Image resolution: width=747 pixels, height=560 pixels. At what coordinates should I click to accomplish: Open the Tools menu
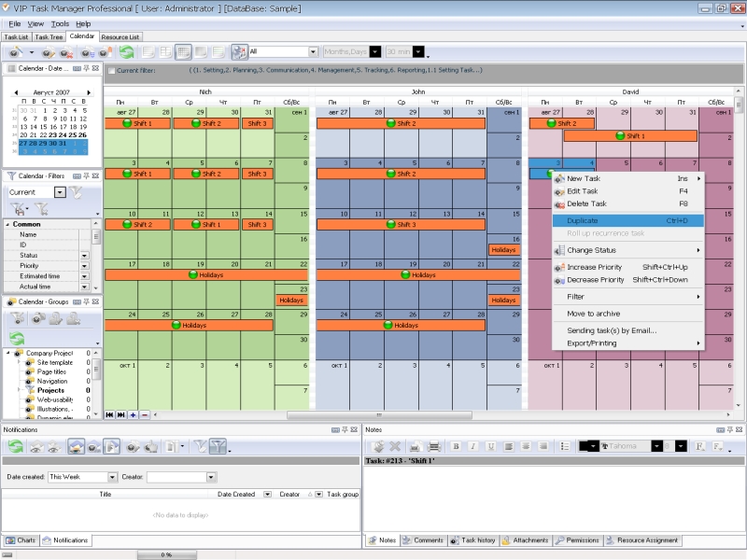point(60,24)
